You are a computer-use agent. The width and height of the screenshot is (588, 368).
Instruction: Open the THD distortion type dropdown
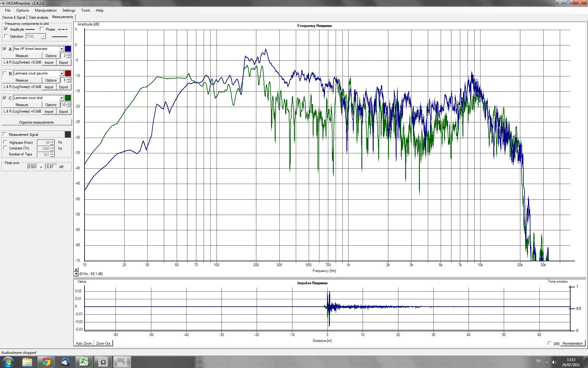[x=43, y=36]
